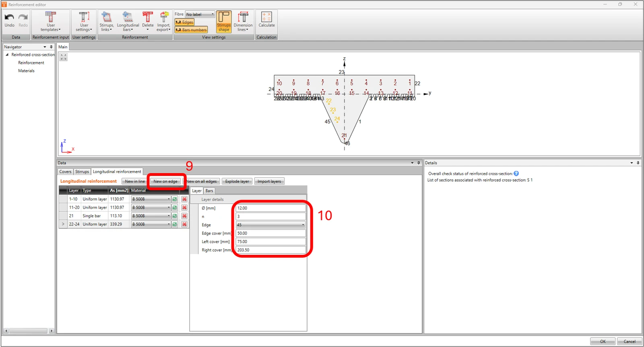Screen dimensions: 644x347
Task: Open material dropdown for layer 22-24
Action: [x=151, y=225]
